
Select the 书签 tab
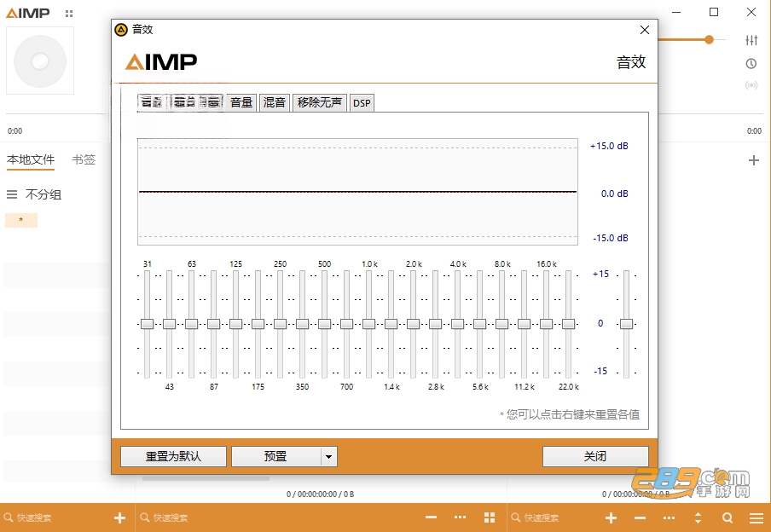84,159
